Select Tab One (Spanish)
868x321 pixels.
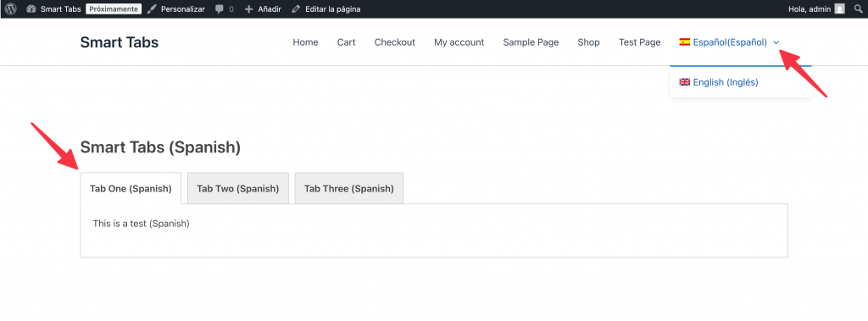point(131,189)
